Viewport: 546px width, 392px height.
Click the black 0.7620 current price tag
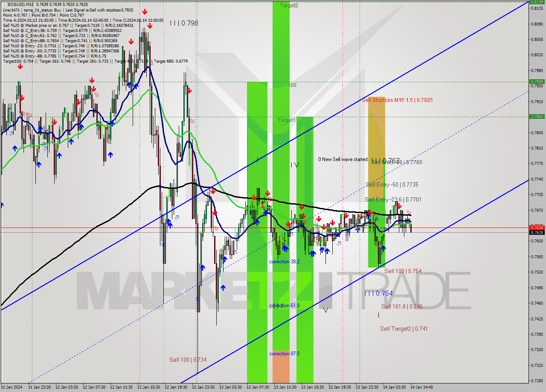537,232
